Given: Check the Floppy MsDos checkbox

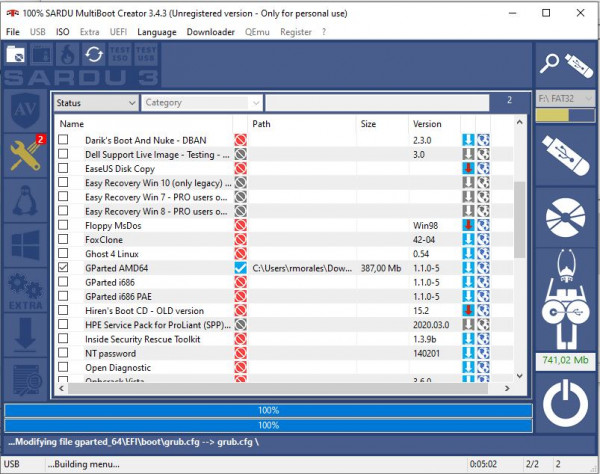Looking at the screenshot, I should tap(63, 225).
